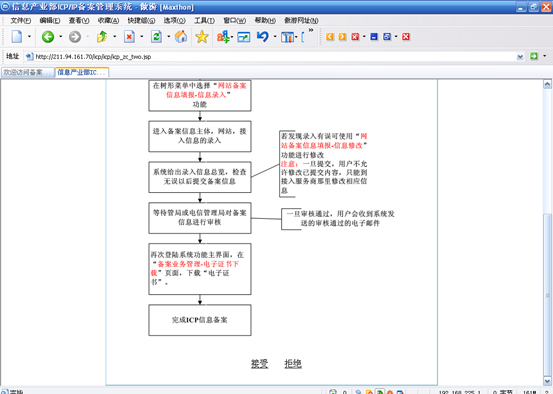The width and height of the screenshot is (553, 394).
Task: Click the blue Undo arrow icon
Action: (x=262, y=37)
